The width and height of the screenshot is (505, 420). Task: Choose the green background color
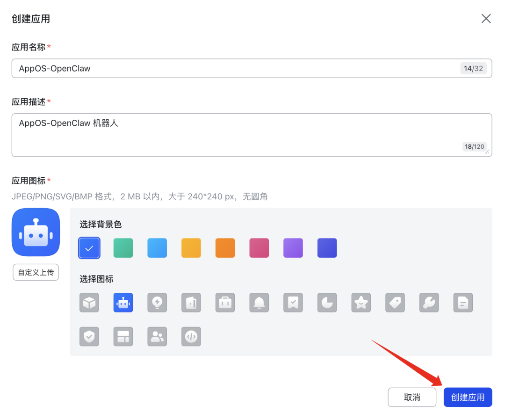123,248
